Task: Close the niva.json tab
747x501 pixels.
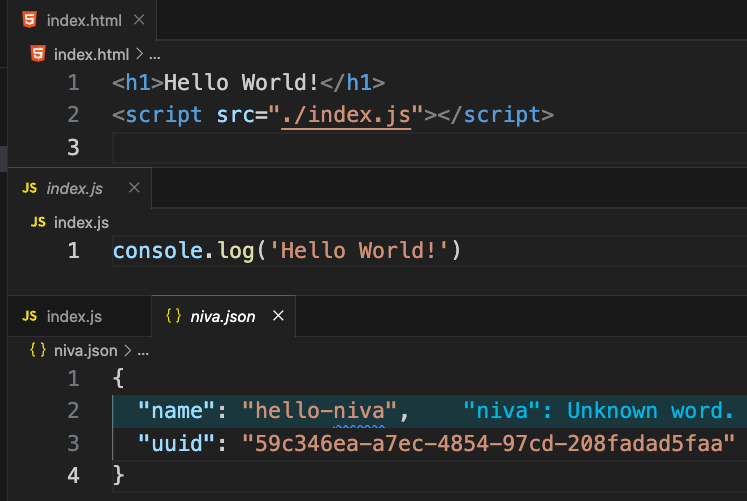Action: (278, 315)
